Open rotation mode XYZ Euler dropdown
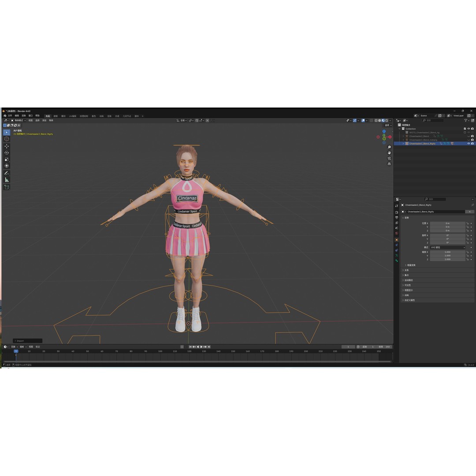Viewport: 476px width, 476px height. coord(448,247)
